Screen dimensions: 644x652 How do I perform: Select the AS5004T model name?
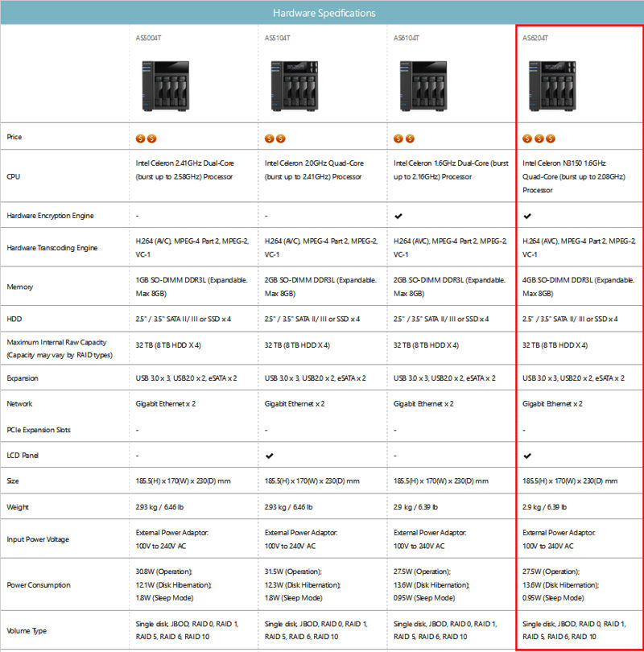tap(148, 38)
